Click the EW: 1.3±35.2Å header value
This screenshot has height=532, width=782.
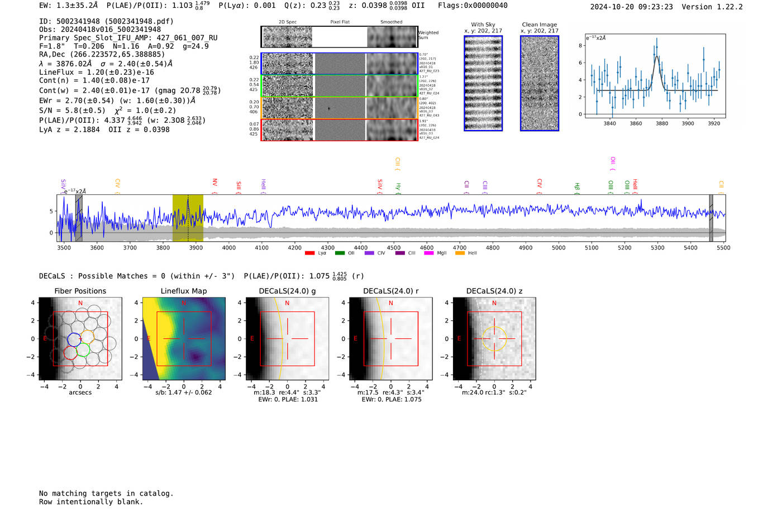[x=69, y=6]
